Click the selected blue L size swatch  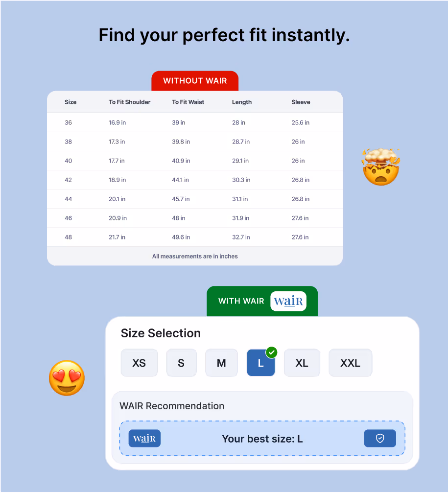click(260, 363)
